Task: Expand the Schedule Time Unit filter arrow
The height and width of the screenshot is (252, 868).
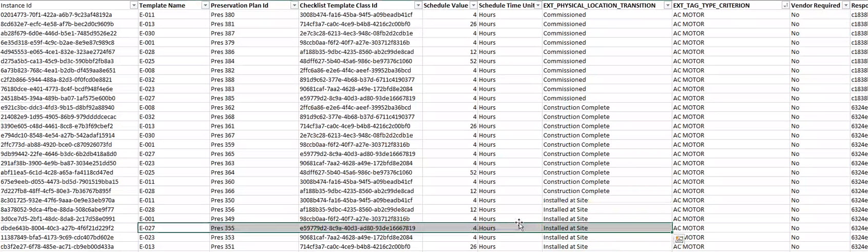Action: (x=538, y=6)
